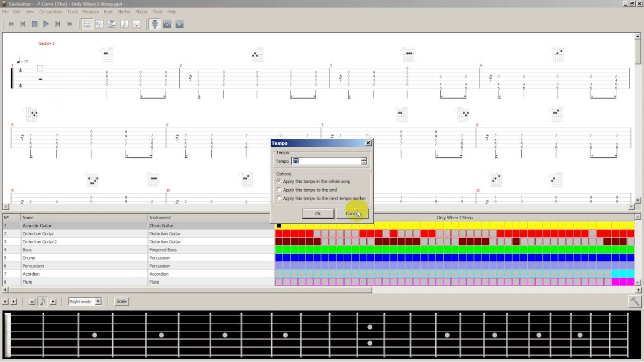Increase tempo with spinner up arrow

click(364, 159)
